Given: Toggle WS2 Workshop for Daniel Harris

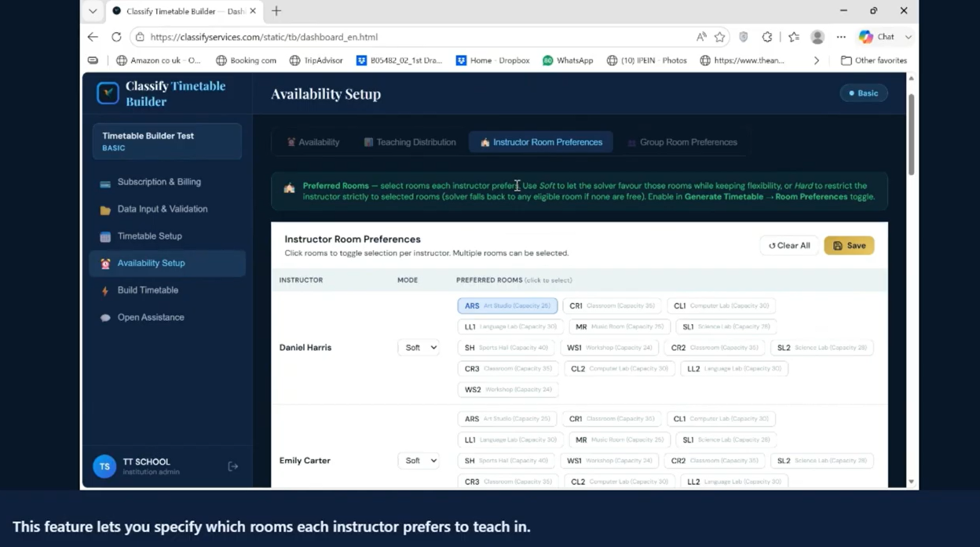Looking at the screenshot, I should pos(507,389).
